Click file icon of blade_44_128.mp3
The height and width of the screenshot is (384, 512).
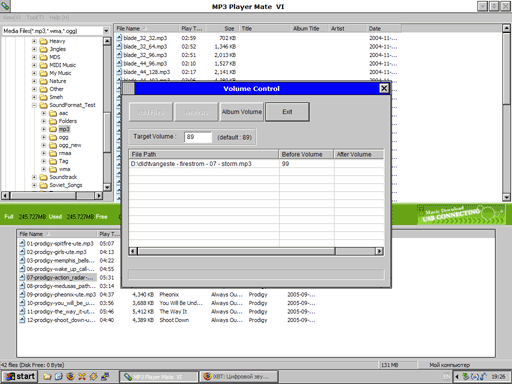tap(119, 72)
